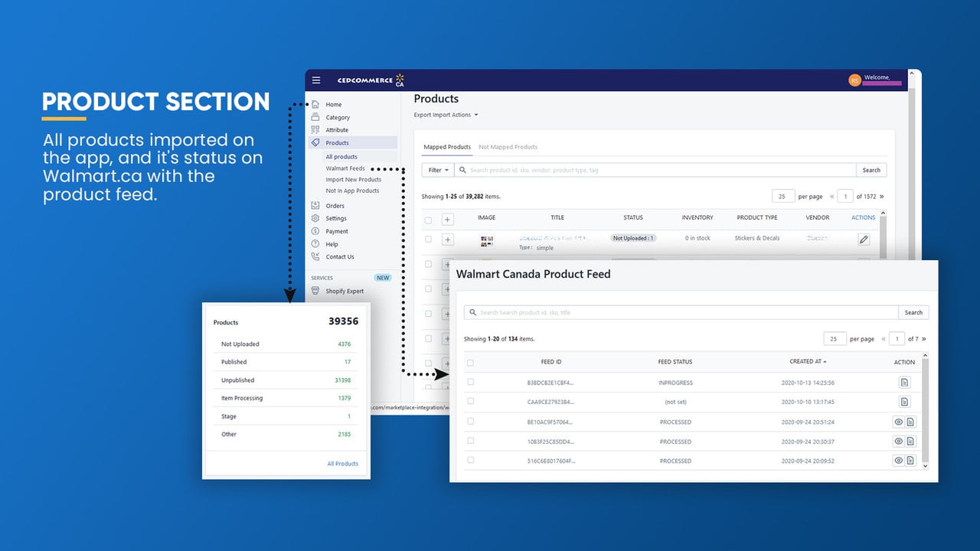
Task: Open document icon for feed 2020-09-24 20:09:52
Action: point(910,461)
